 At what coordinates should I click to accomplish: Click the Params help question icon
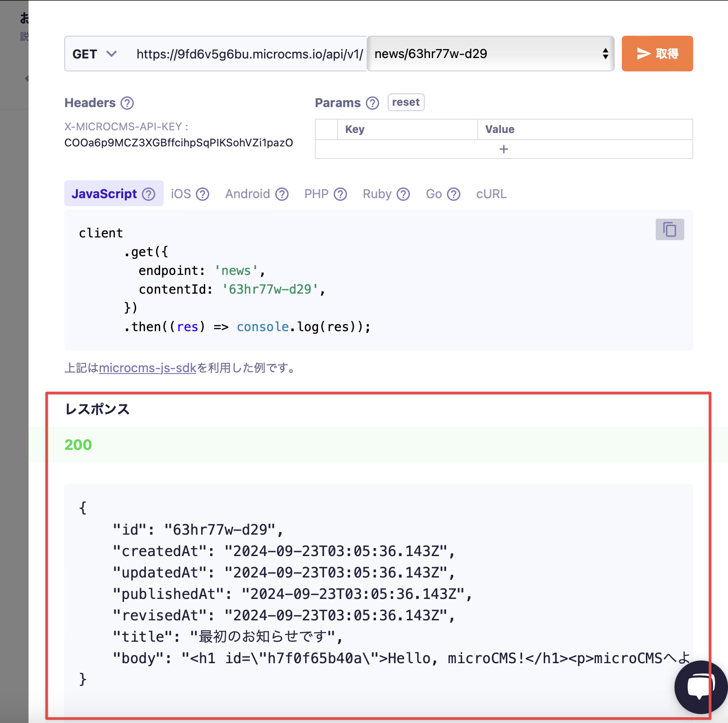click(x=372, y=103)
